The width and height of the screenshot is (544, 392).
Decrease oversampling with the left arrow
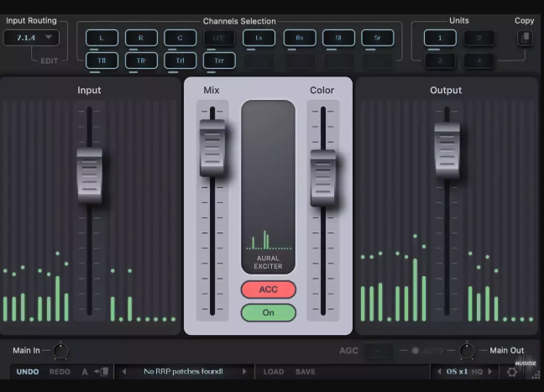coord(439,372)
